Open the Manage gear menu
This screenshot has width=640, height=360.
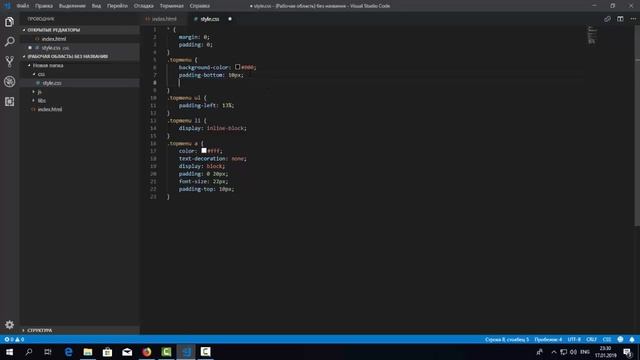tap(9, 325)
